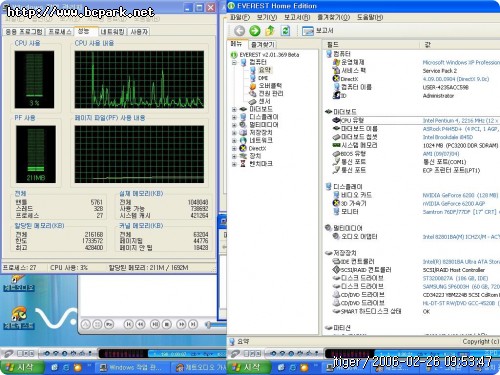500x375 pixels.
Task: Click 제트오디오 taskbar button beneath Task Manager
Action: point(199,368)
